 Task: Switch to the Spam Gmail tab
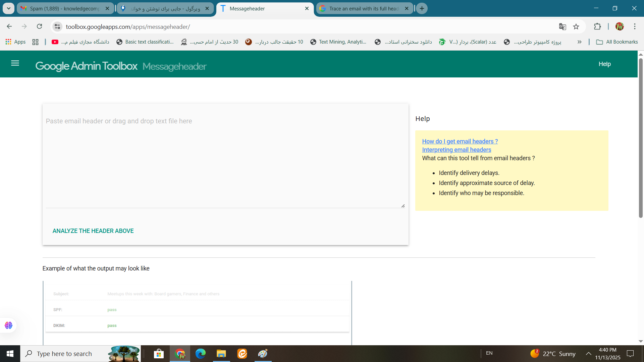(x=64, y=8)
